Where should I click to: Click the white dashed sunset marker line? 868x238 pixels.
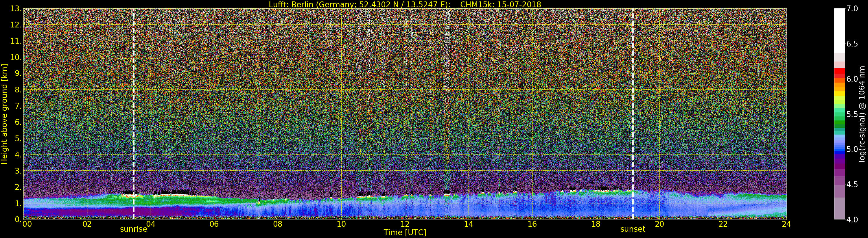pos(633,114)
